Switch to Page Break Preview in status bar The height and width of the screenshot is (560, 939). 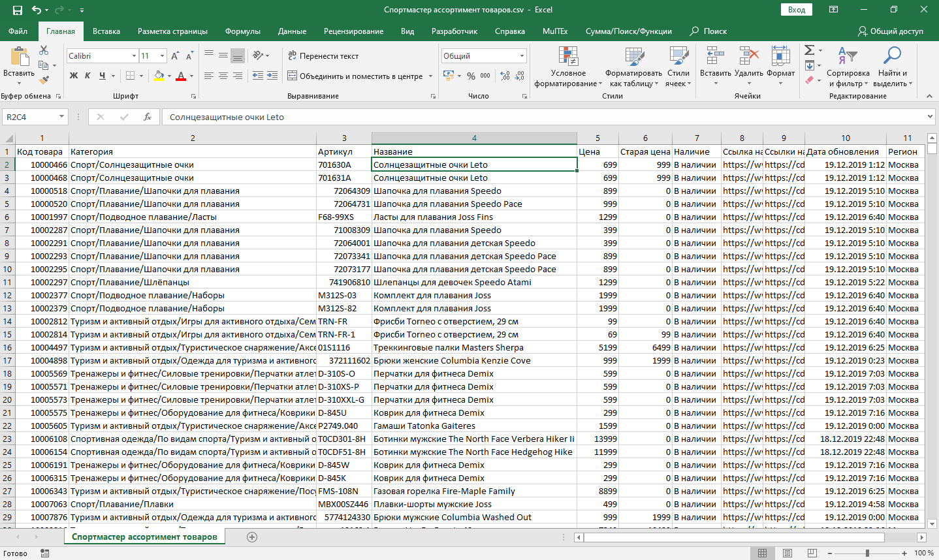812,553
